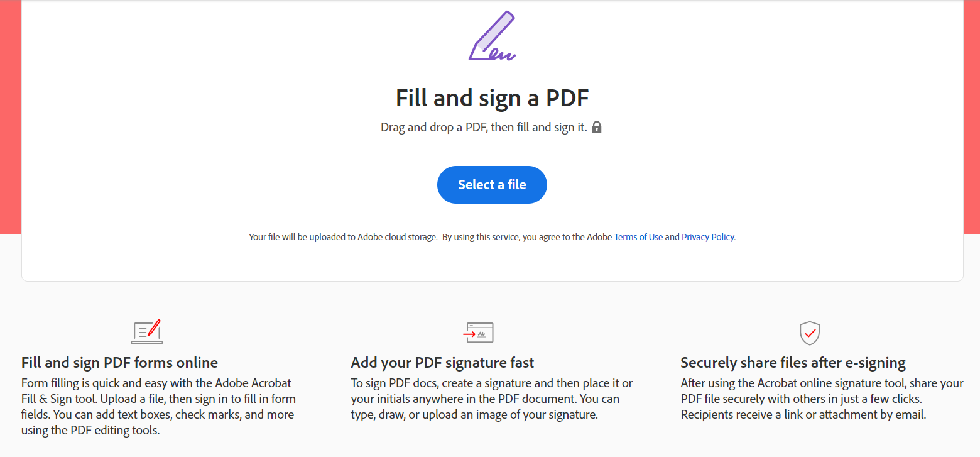This screenshot has width=980, height=457.
Task: Click the Fill and sign PDF forms online heading
Action: [119, 363]
